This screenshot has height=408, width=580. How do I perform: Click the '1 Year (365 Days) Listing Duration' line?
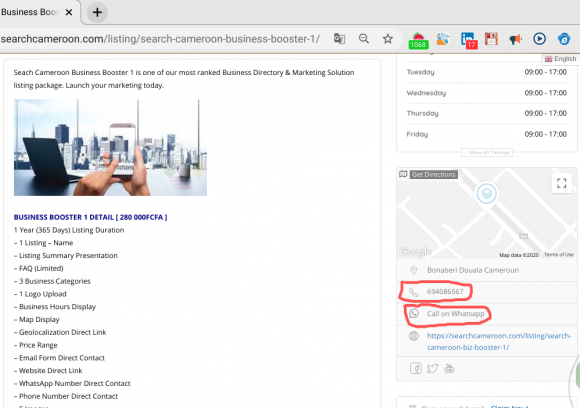[69, 230]
